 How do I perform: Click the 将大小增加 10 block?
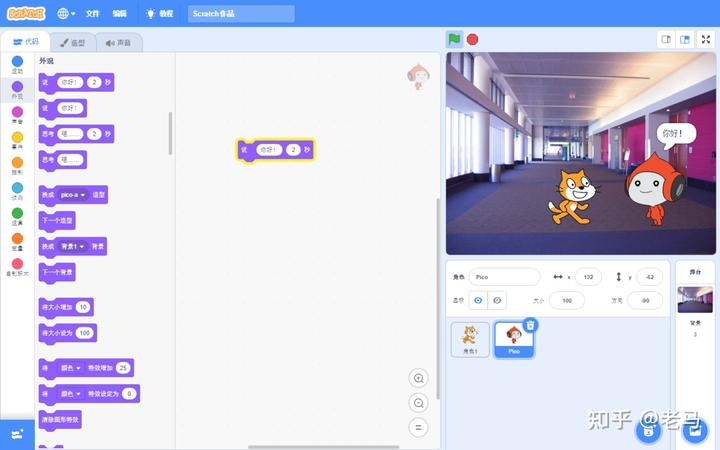[66, 307]
